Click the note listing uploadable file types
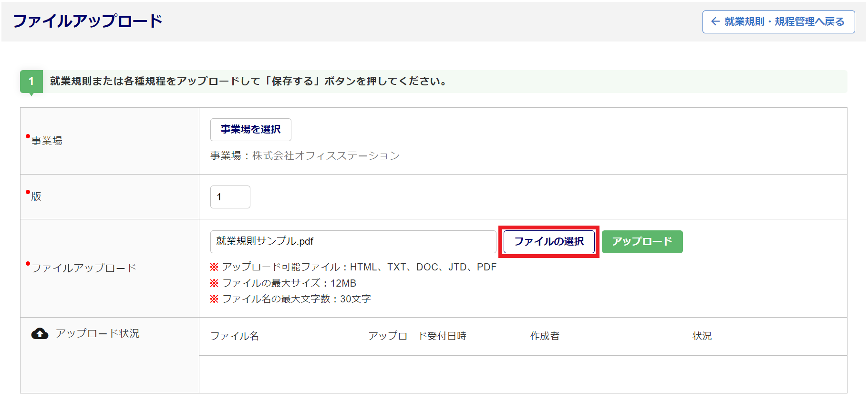Image resolution: width=868 pixels, height=403 pixels. (359, 267)
